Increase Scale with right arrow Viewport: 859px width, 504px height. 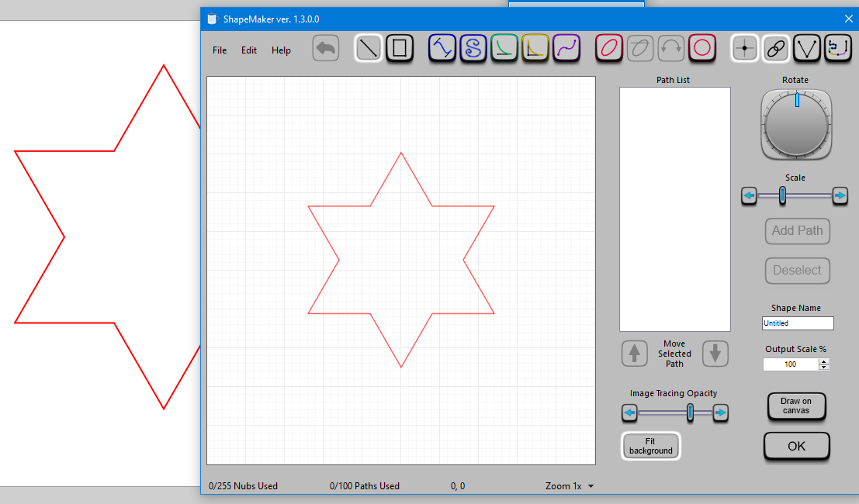click(x=840, y=195)
